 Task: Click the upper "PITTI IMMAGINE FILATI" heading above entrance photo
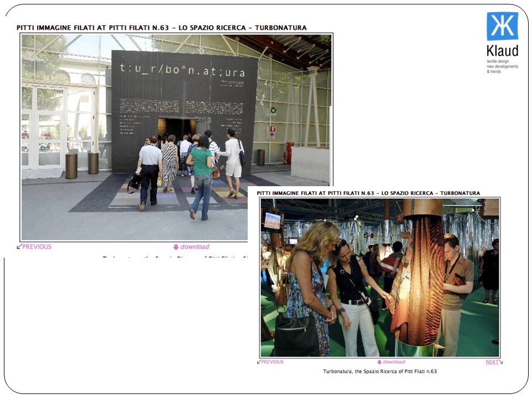161,28
